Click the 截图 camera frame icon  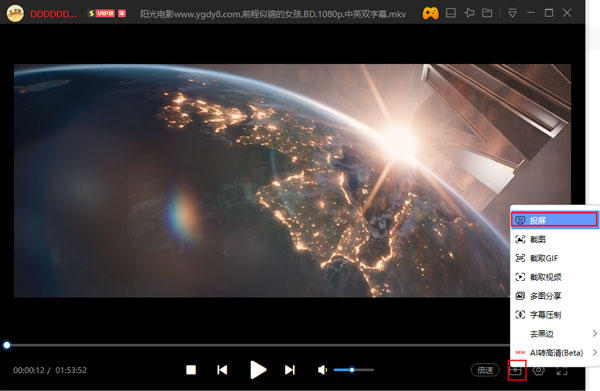coord(520,239)
